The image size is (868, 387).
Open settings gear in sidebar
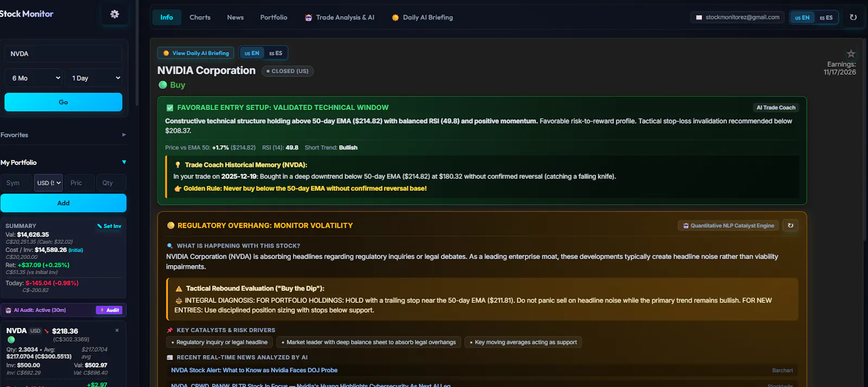point(114,14)
